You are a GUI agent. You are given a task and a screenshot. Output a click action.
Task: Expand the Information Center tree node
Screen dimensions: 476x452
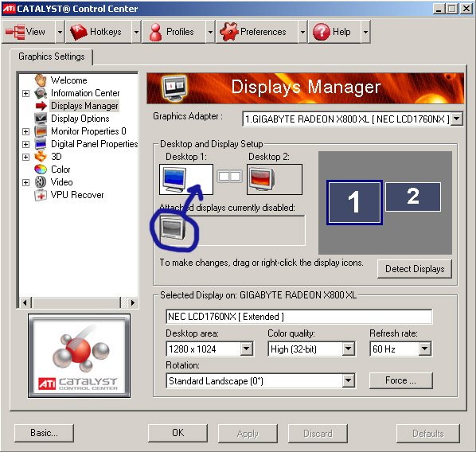click(25, 93)
